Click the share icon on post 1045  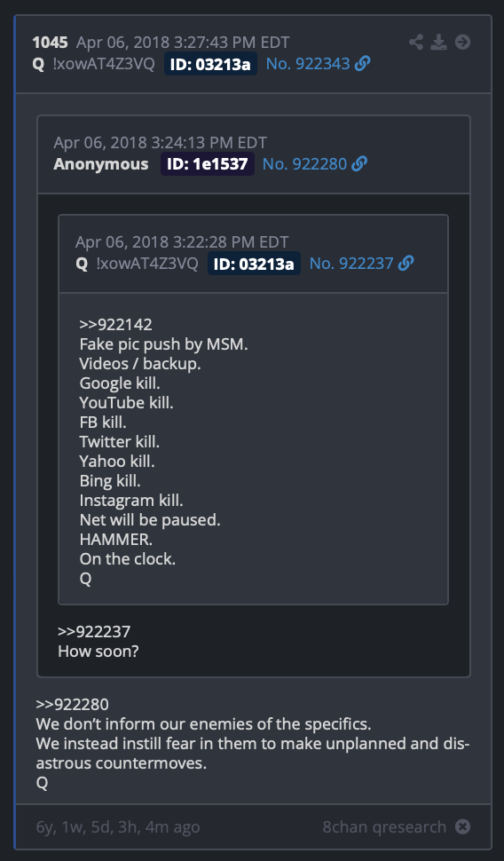416,43
